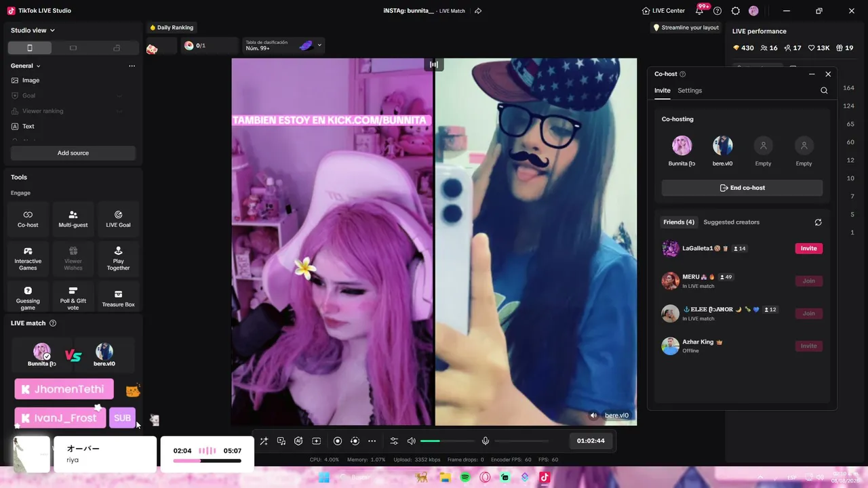Open help question mark in title bar
The width and height of the screenshot is (868, 488).
click(x=717, y=11)
